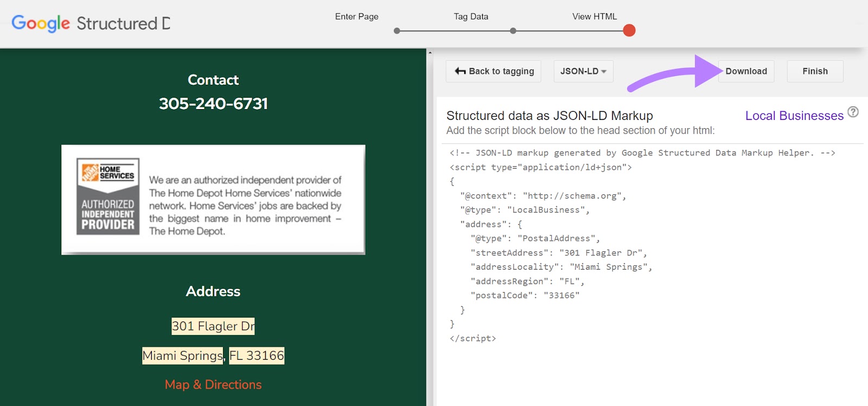Open the Local Businesses link
Image resolution: width=868 pixels, height=406 pixels.
coord(794,116)
